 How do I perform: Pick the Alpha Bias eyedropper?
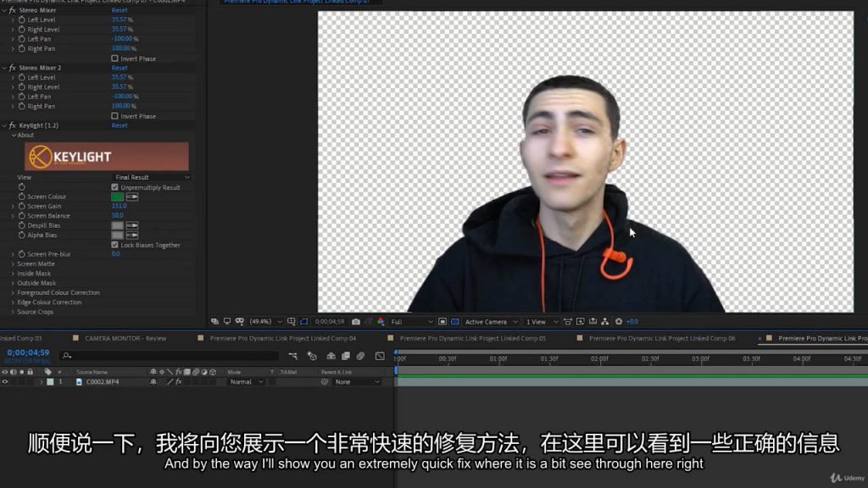coord(132,236)
